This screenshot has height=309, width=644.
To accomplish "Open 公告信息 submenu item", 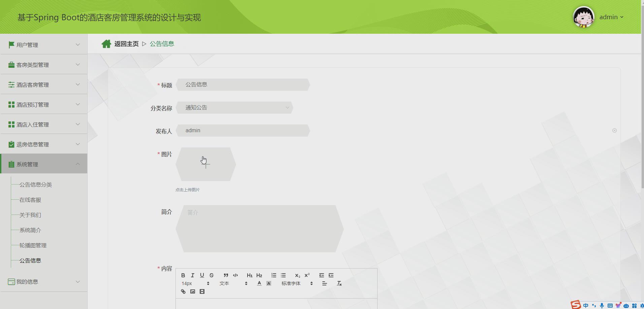I will pos(30,260).
